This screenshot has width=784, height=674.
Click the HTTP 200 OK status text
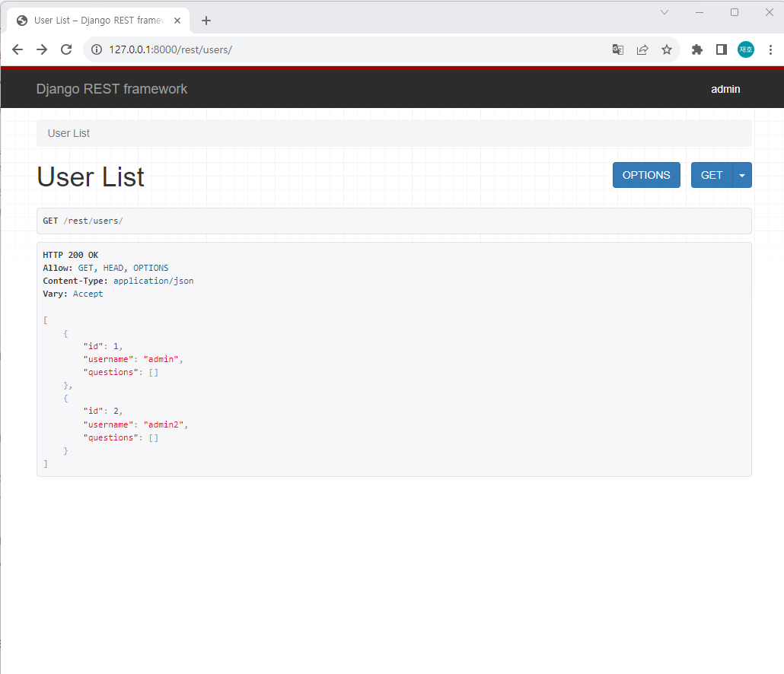71,255
